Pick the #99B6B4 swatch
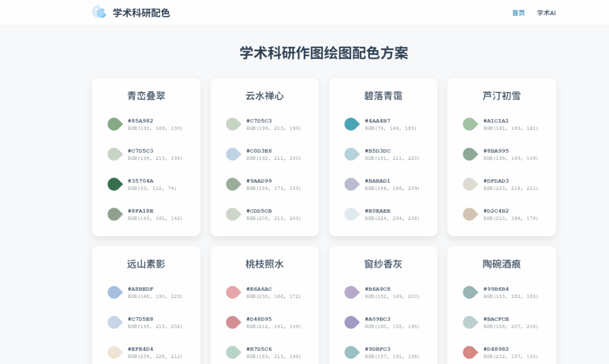The image size is (609, 364). (x=470, y=292)
